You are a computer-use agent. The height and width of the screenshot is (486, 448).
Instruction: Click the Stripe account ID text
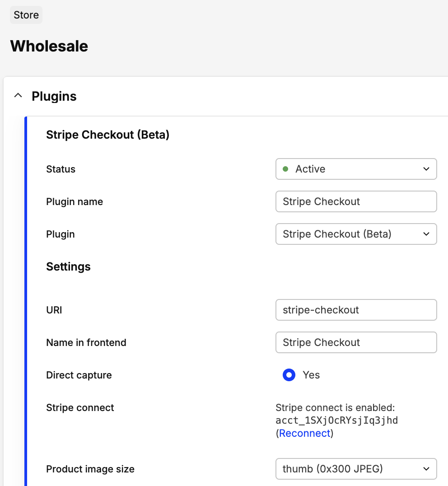pos(336,421)
